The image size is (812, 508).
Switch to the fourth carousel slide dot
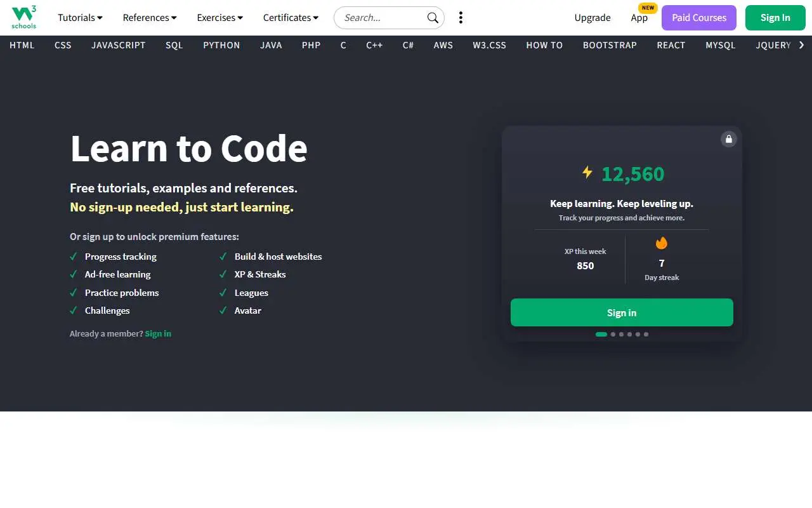coord(629,334)
